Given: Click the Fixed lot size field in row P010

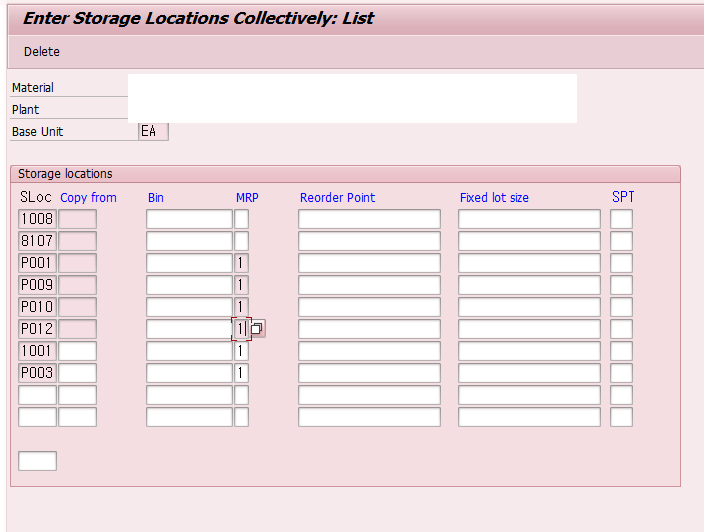Looking at the screenshot, I should pyautogui.click(x=529, y=307).
